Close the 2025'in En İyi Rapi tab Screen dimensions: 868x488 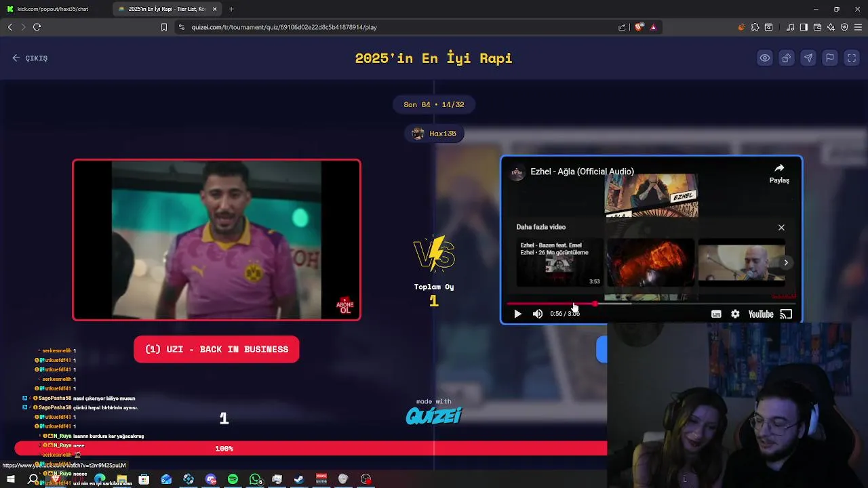click(215, 9)
